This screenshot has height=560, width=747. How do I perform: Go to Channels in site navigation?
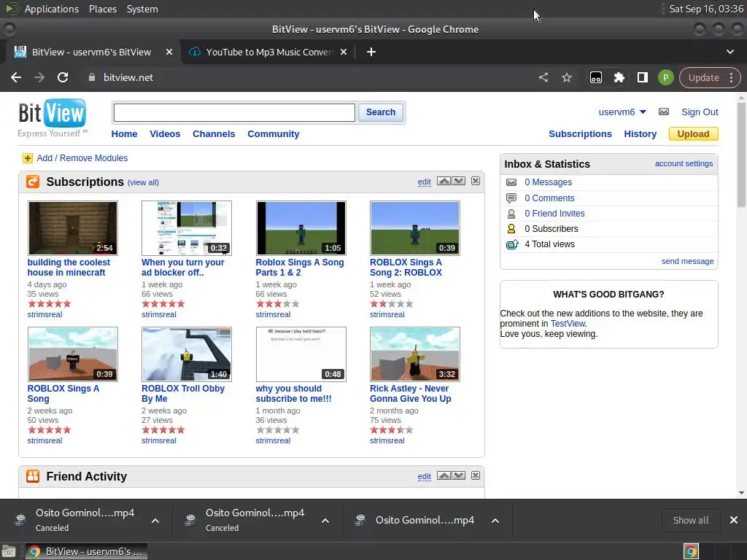point(214,134)
